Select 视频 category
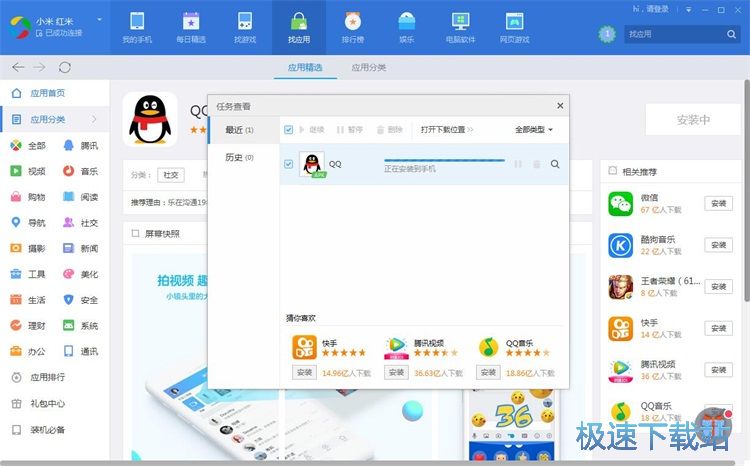 [28, 171]
